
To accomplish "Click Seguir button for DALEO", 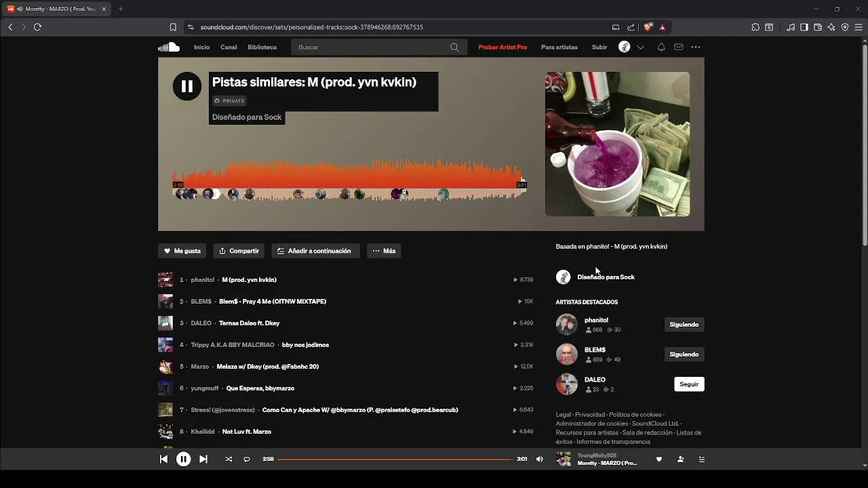I will pos(689,384).
